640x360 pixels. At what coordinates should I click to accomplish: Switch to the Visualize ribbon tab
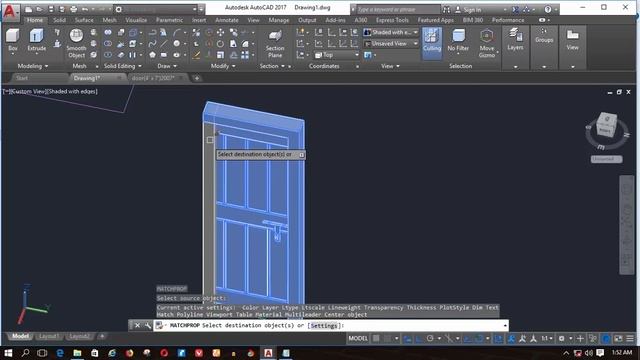[x=136, y=20]
